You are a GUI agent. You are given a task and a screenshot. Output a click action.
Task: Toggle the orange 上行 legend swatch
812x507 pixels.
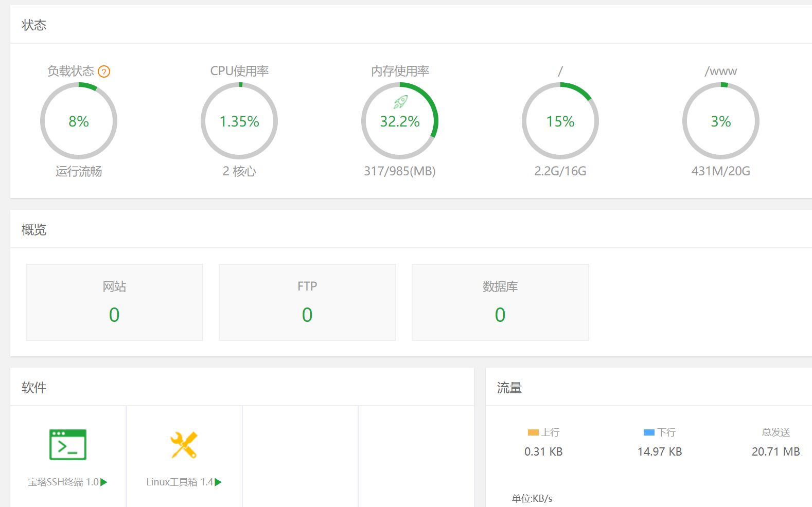pyautogui.click(x=533, y=432)
